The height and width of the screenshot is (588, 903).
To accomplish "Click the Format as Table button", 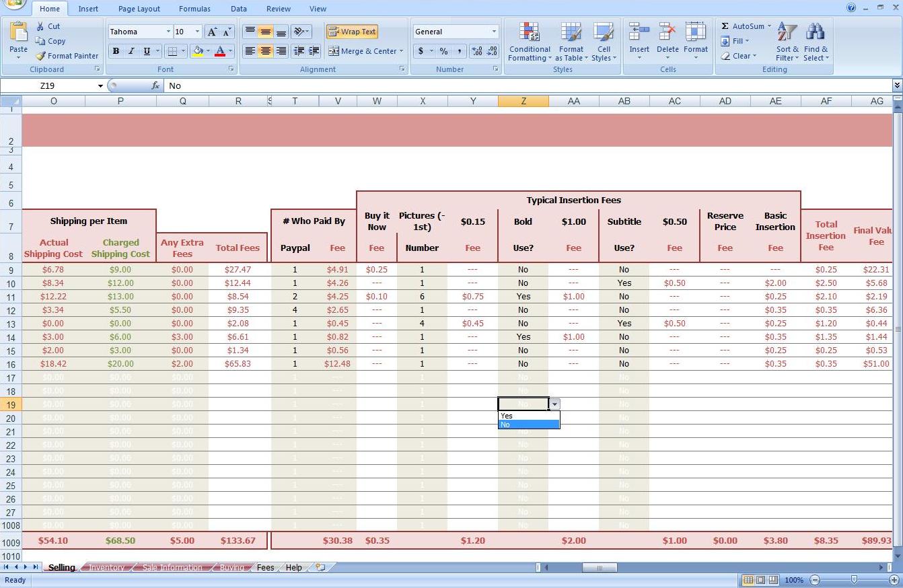I will (x=571, y=42).
